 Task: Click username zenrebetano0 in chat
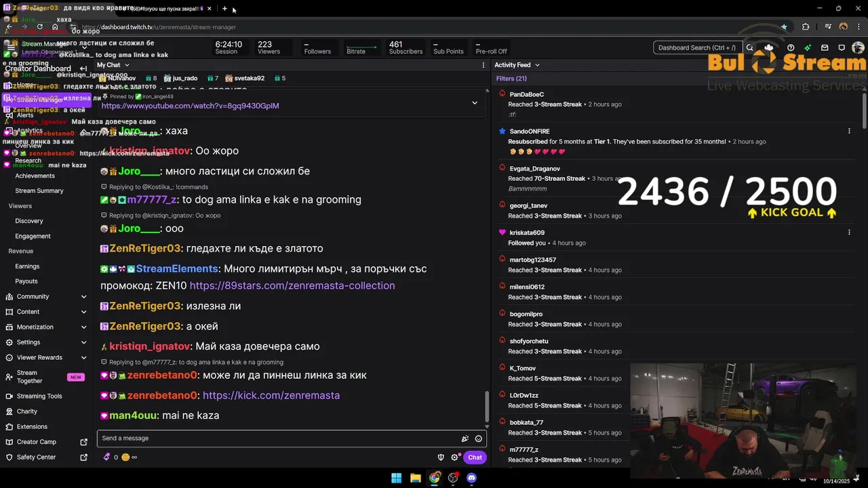(163, 375)
